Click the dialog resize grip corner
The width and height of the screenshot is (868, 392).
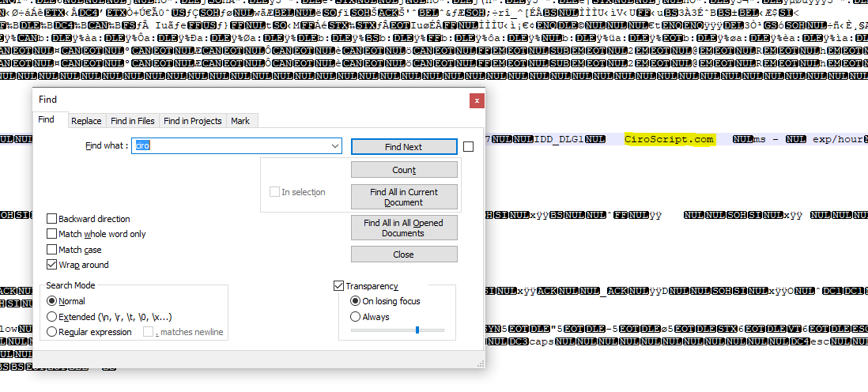tap(481, 364)
